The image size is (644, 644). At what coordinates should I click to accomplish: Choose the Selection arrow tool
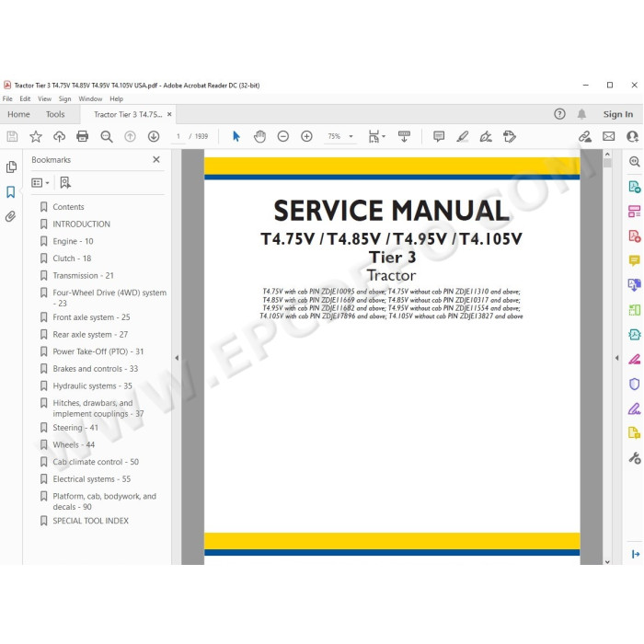(236, 136)
